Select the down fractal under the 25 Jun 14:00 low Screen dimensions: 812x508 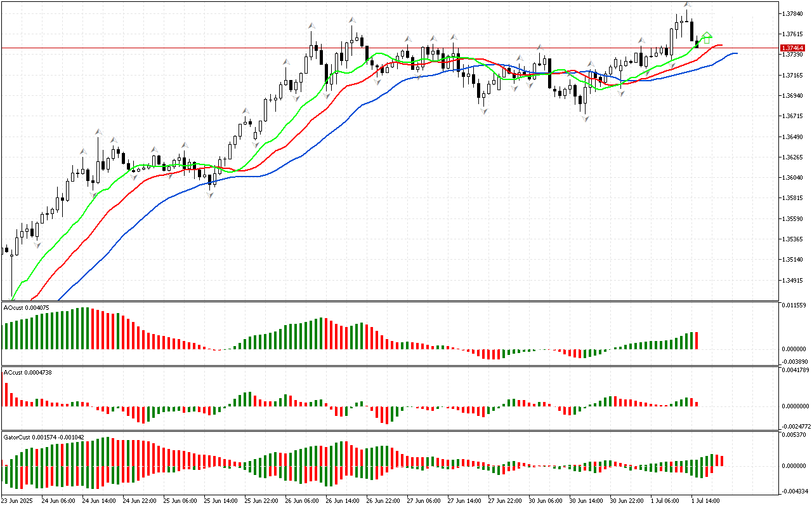tap(210, 195)
